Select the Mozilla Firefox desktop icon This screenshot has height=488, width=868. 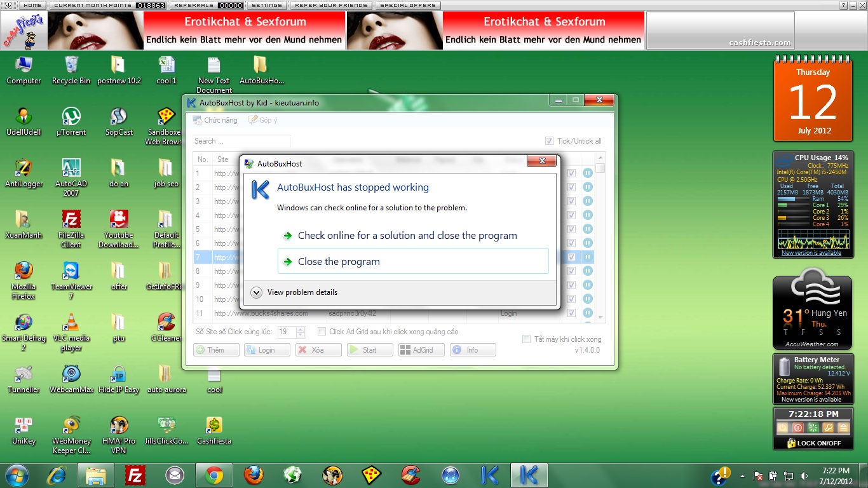24,280
